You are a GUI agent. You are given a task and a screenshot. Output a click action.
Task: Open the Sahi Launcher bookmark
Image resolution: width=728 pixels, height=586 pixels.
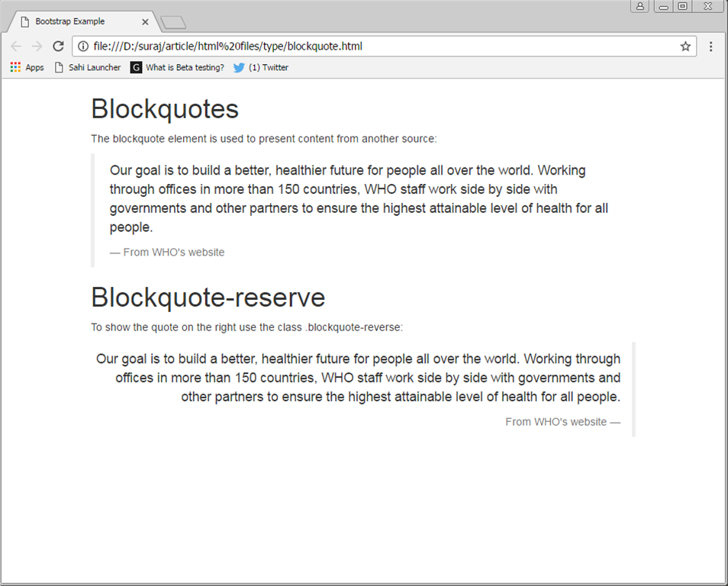point(88,68)
